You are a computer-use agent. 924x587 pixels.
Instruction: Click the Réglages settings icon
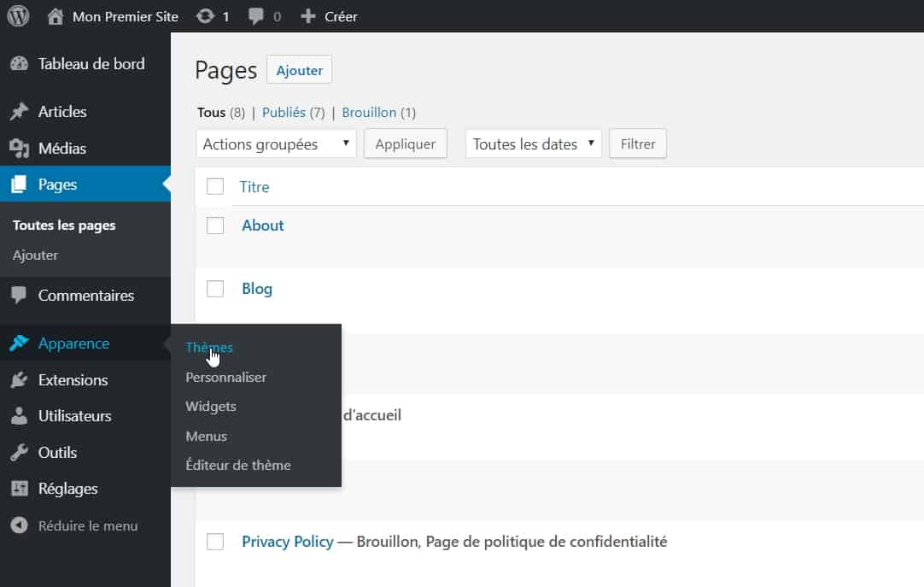tap(20, 489)
